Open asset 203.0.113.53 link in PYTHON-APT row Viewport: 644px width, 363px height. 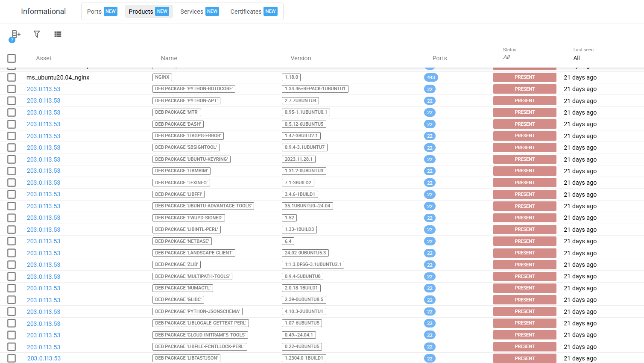pos(44,101)
